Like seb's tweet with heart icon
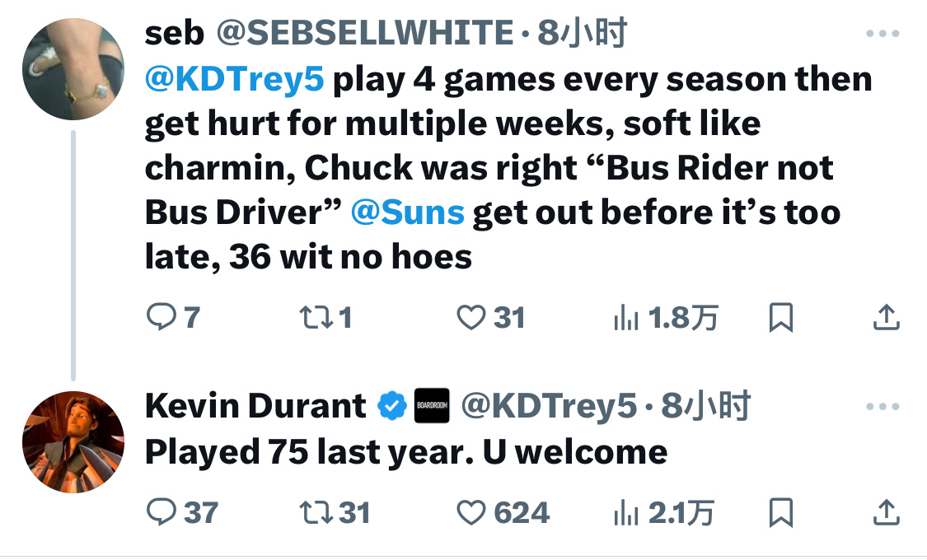Screen dimensions: 927x560 (x=471, y=317)
